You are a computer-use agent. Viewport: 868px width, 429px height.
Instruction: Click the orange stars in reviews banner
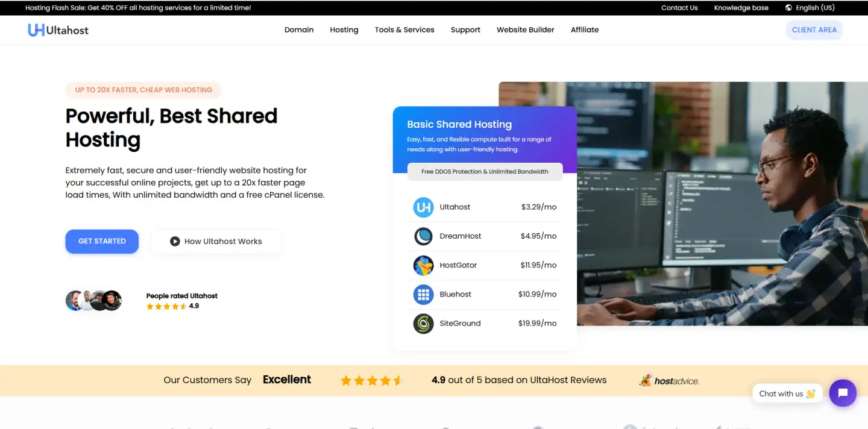click(x=371, y=380)
